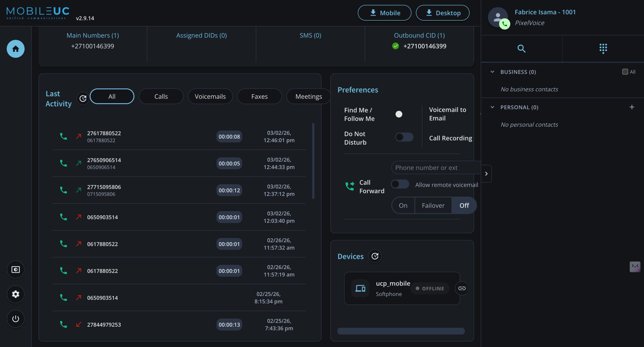This screenshot has height=347, width=644.
Task: Select the Voicemails activity filter
Action: click(210, 96)
